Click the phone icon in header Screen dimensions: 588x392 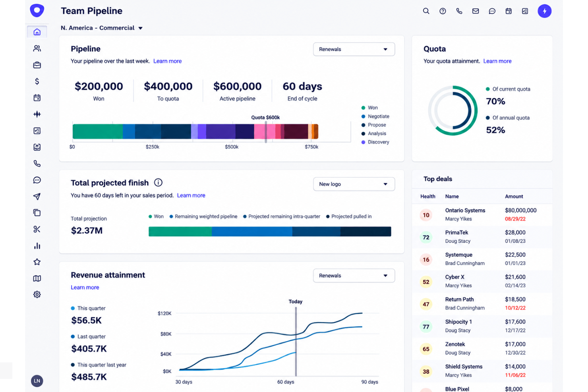[x=459, y=11]
